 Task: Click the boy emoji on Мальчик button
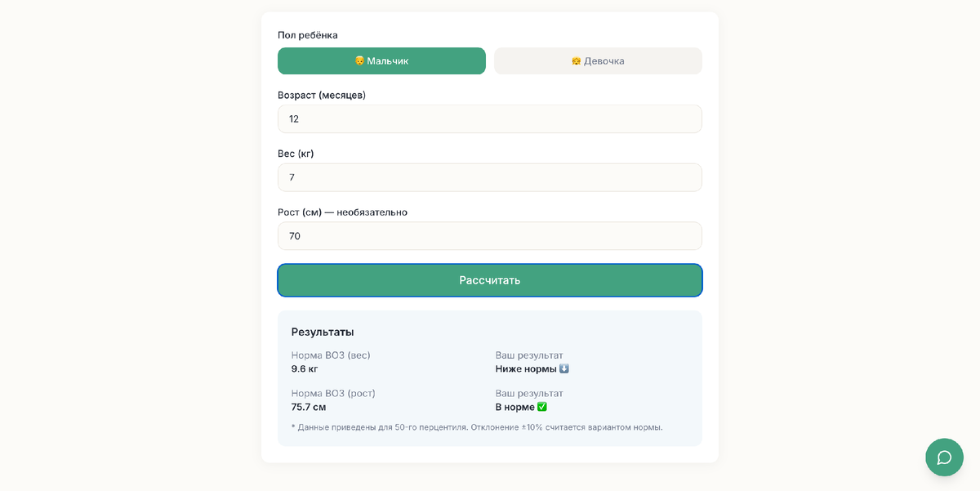click(x=359, y=61)
